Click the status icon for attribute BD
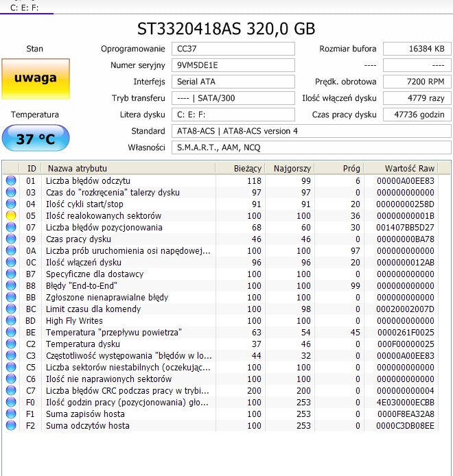Screen dimensions: 453x476 (11, 320)
